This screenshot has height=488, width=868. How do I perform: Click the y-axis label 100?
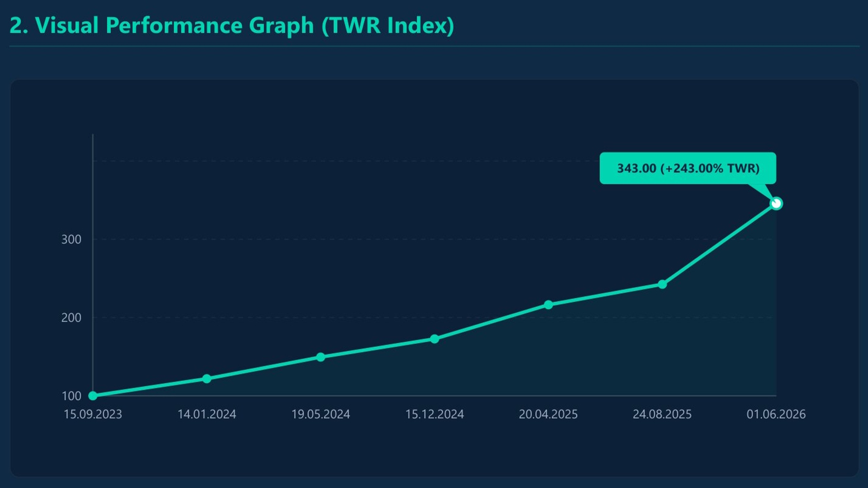pyautogui.click(x=71, y=396)
